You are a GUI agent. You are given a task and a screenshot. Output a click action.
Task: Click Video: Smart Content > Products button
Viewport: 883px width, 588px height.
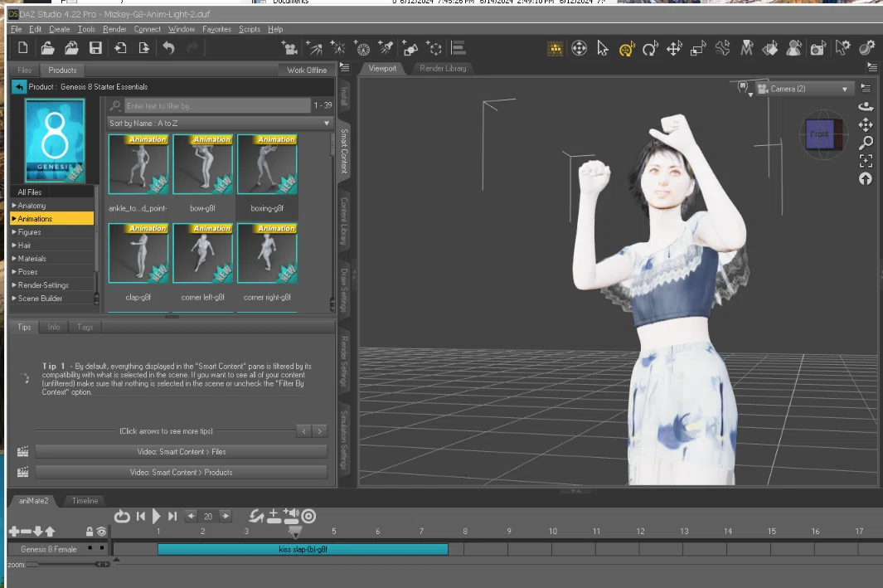(x=182, y=473)
